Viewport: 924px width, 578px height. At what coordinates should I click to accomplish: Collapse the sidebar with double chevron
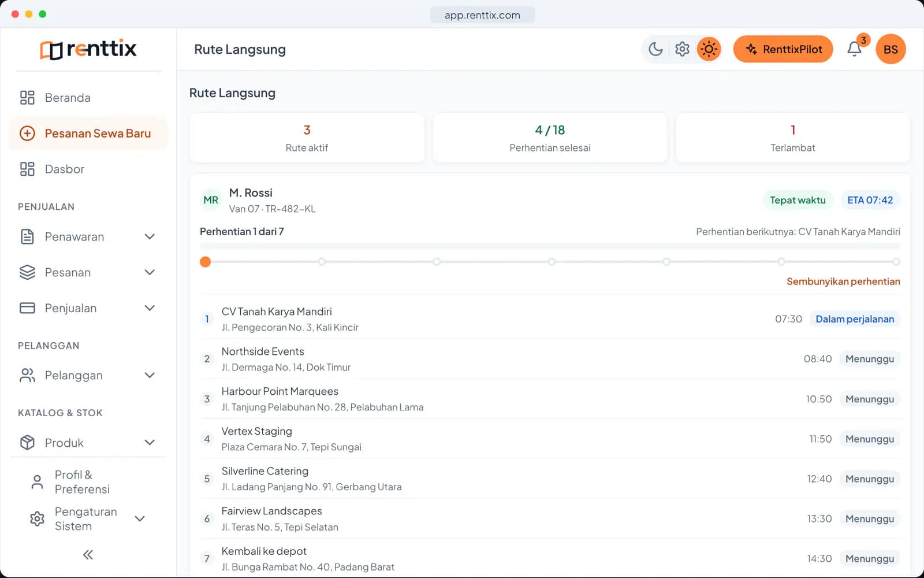88,555
